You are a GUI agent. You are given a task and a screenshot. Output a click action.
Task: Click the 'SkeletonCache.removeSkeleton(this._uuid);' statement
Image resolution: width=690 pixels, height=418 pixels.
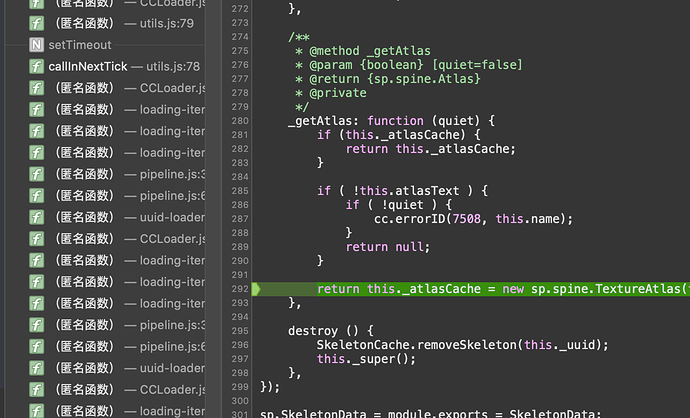click(x=463, y=345)
